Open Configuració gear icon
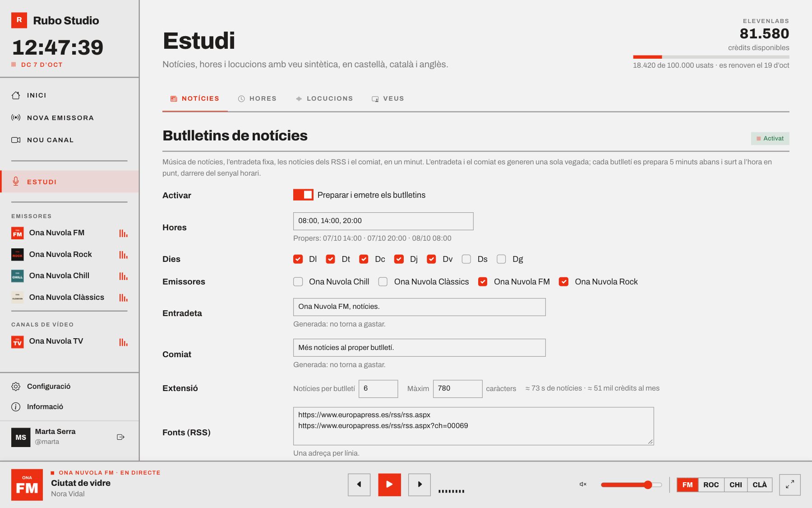 click(x=16, y=387)
